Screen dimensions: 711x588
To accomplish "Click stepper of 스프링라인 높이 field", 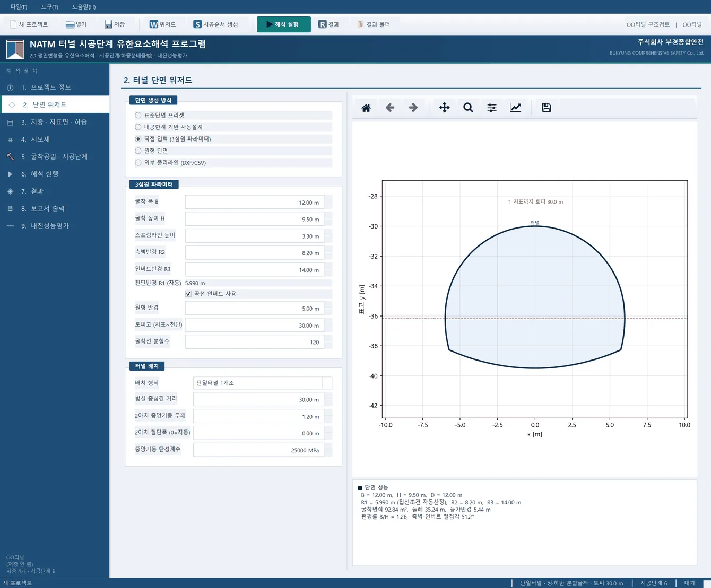I will tap(328, 236).
